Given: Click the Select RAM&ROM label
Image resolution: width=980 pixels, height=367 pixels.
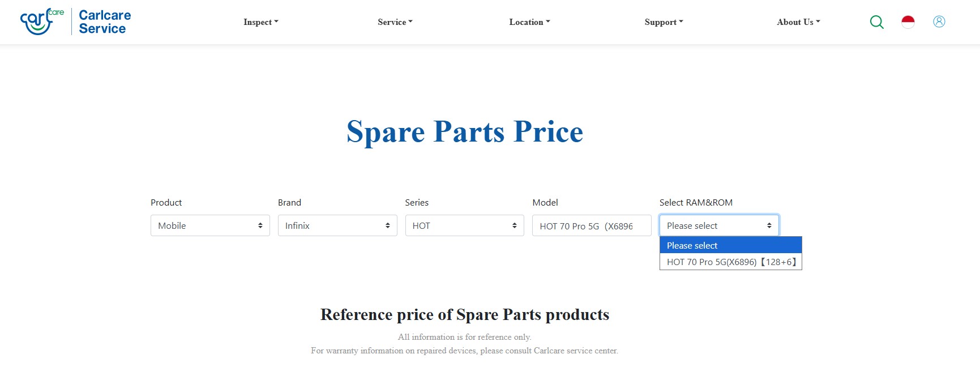Looking at the screenshot, I should point(696,203).
